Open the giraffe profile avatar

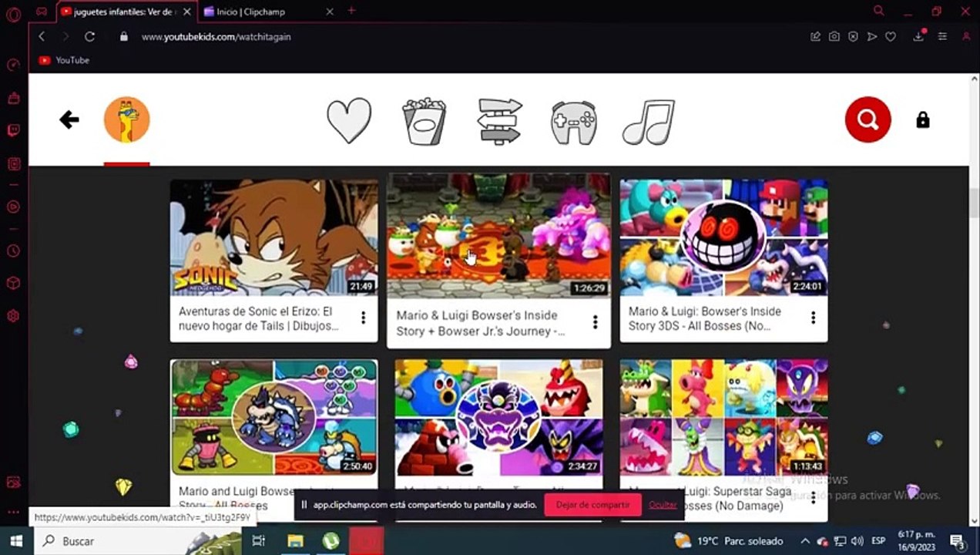click(126, 120)
